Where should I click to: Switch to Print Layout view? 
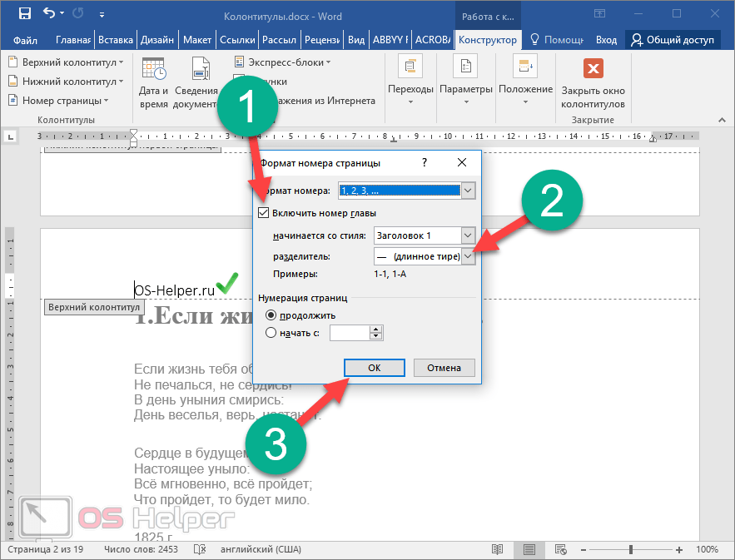tap(529, 549)
